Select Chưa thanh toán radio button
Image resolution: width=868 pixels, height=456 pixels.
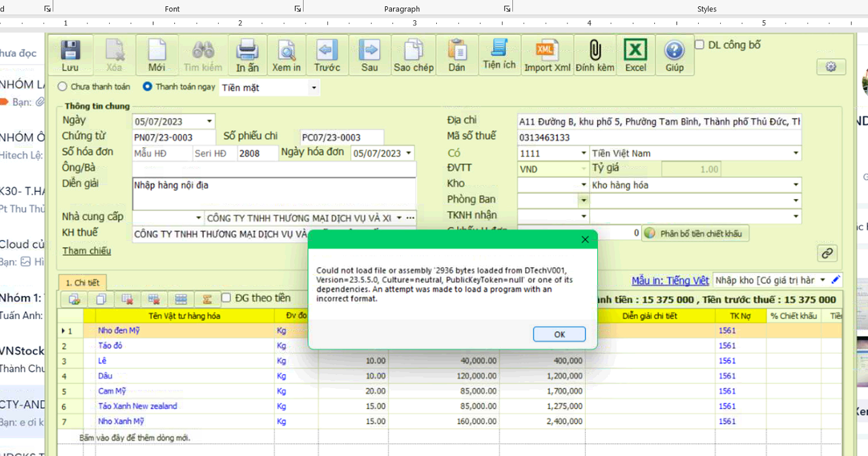(62, 87)
